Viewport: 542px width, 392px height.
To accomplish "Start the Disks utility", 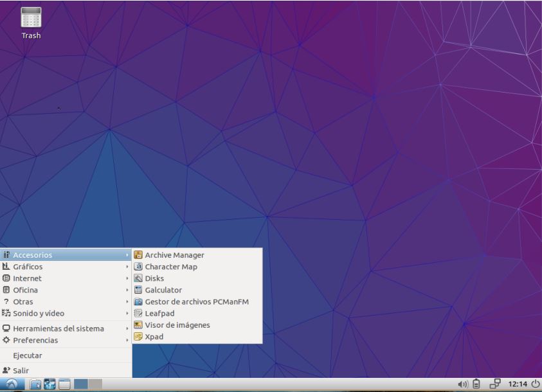I will (154, 278).
